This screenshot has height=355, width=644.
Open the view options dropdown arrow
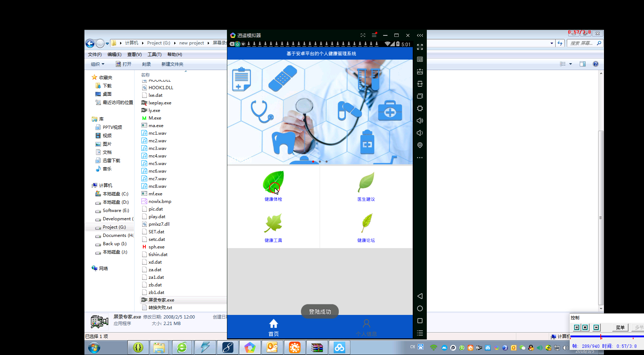tap(570, 64)
